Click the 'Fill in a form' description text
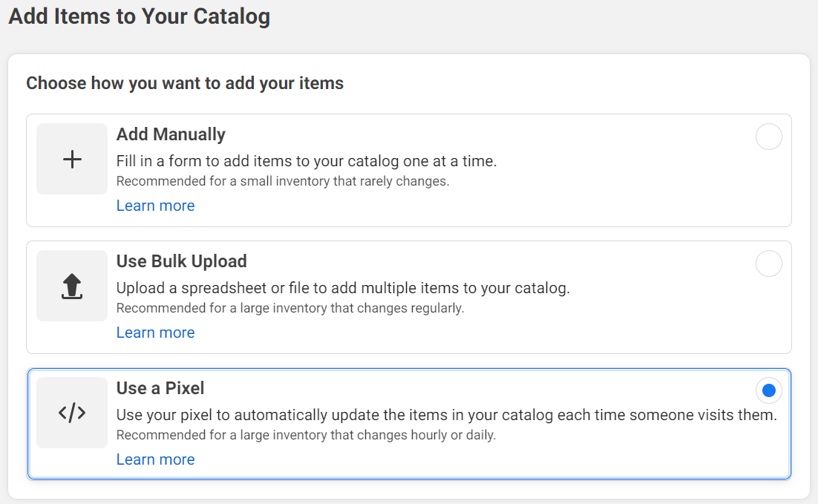The image size is (818, 504). 306,160
